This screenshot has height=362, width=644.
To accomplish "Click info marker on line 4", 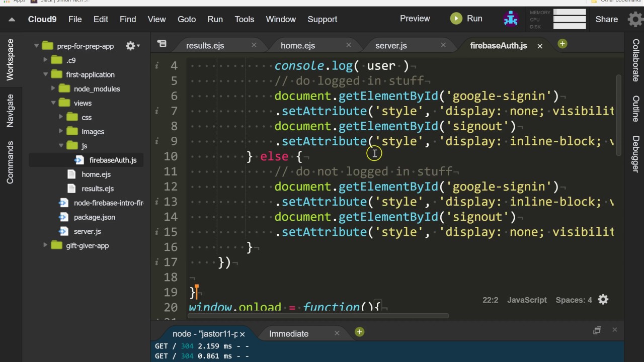I will tap(157, 66).
